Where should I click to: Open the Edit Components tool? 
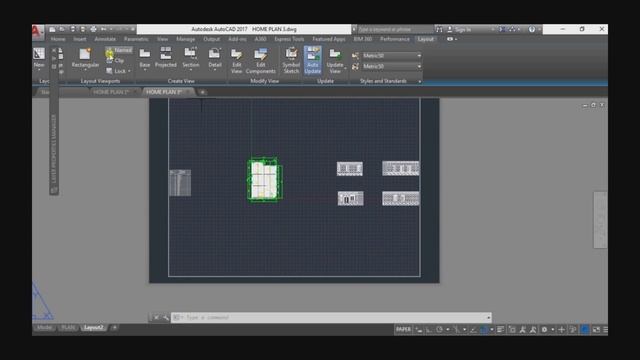coord(260,60)
